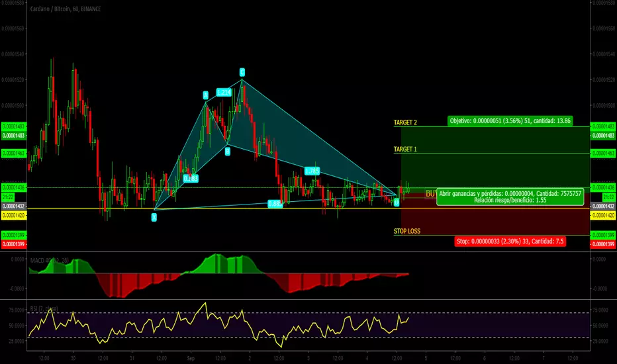
Task: Click the 0.883 ratio label
Action: click(191, 179)
